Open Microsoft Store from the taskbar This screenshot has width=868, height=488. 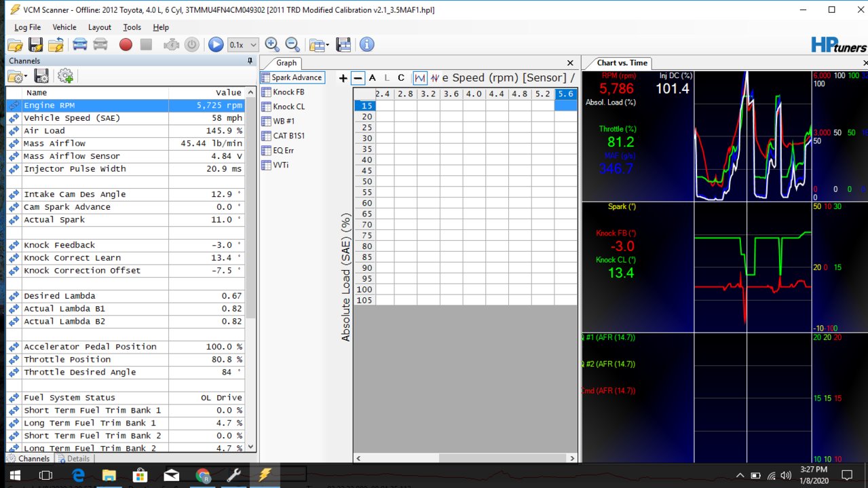(x=140, y=475)
